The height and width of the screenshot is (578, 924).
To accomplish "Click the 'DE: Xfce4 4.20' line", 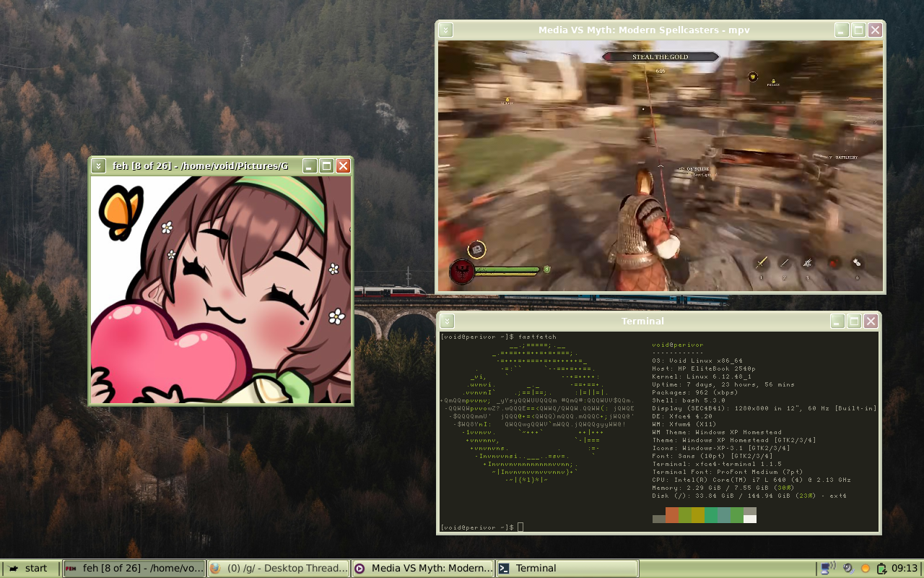I will coord(682,416).
